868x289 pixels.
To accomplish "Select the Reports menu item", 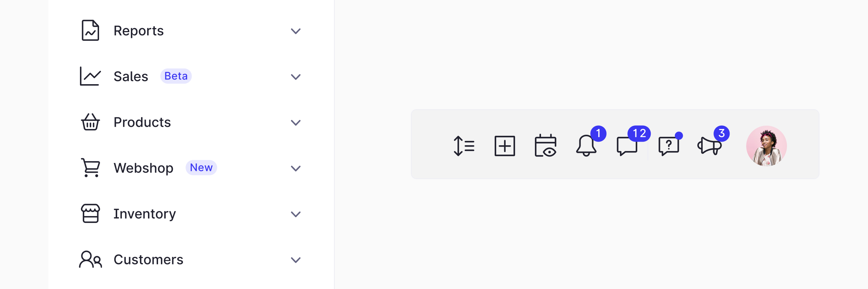I will click(139, 31).
